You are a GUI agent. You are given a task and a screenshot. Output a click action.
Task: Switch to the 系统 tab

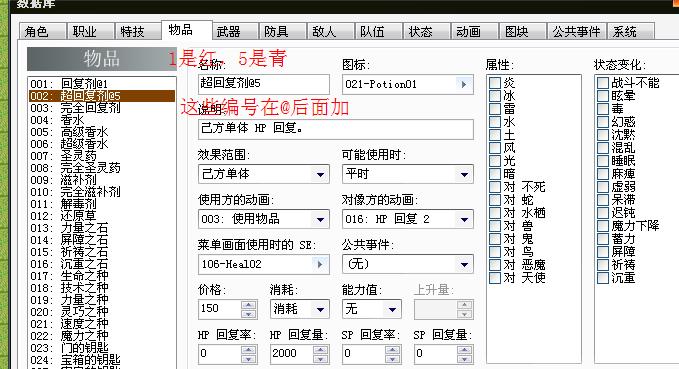coord(630,32)
